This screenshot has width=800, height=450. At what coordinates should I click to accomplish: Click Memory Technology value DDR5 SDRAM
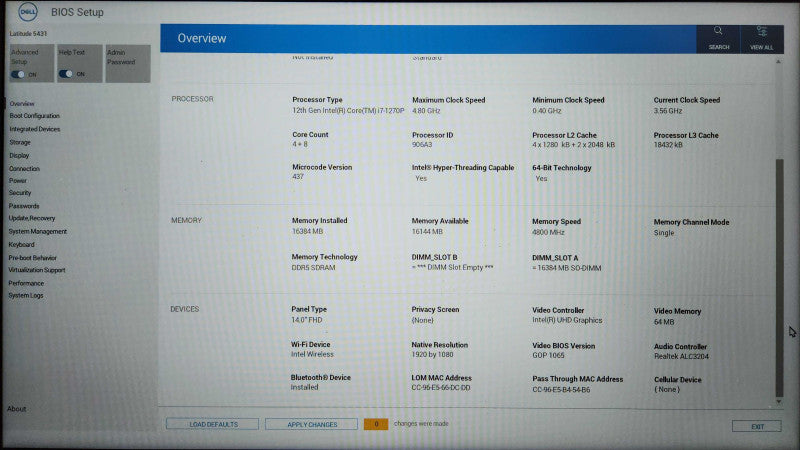coord(313,267)
